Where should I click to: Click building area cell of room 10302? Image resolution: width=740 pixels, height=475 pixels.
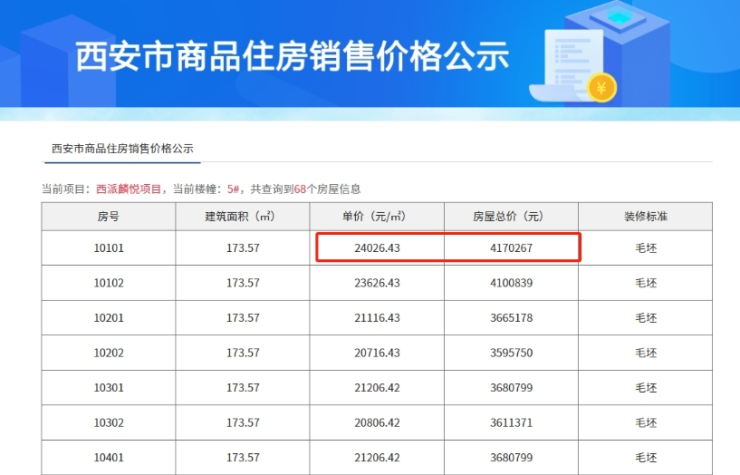point(243,424)
